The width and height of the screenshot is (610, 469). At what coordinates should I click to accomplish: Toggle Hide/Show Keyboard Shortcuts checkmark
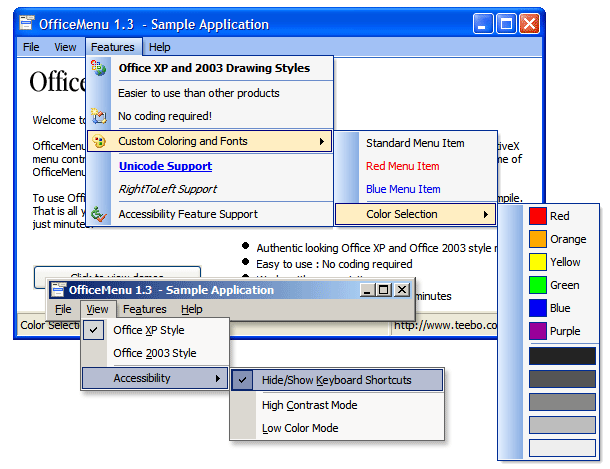[242, 380]
